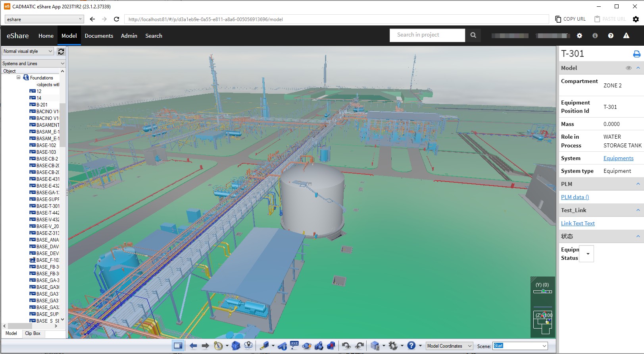The width and height of the screenshot is (644, 354).
Task: Click the magnifier search button
Action: tap(473, 35)
